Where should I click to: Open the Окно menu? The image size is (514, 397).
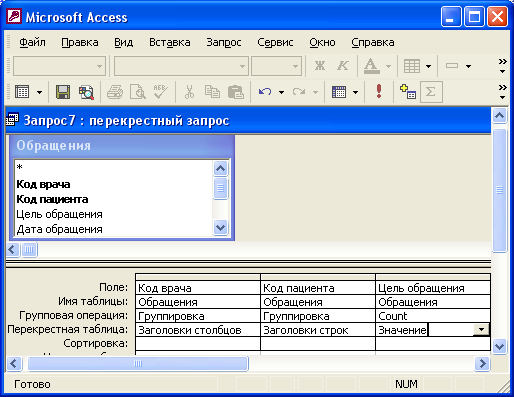coord(322,42)
